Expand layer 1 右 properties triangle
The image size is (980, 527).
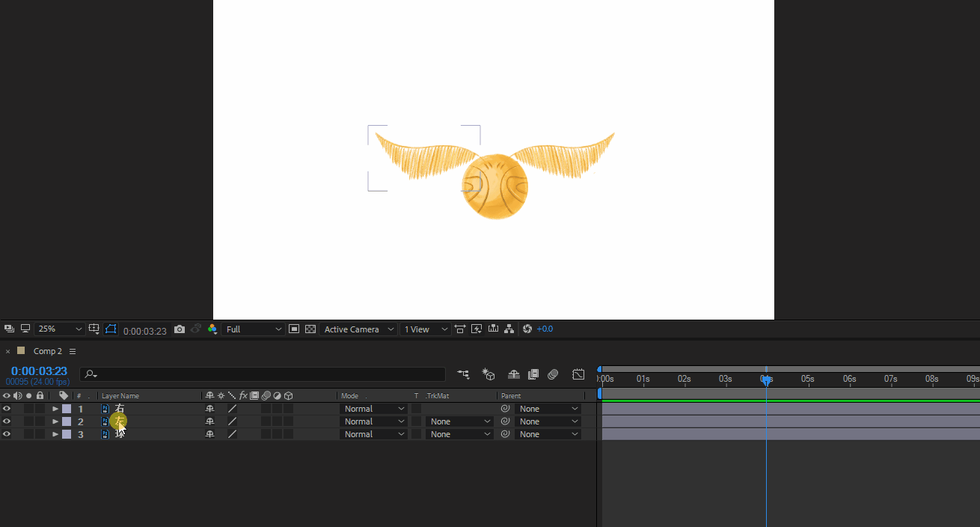tap(55, 409)
